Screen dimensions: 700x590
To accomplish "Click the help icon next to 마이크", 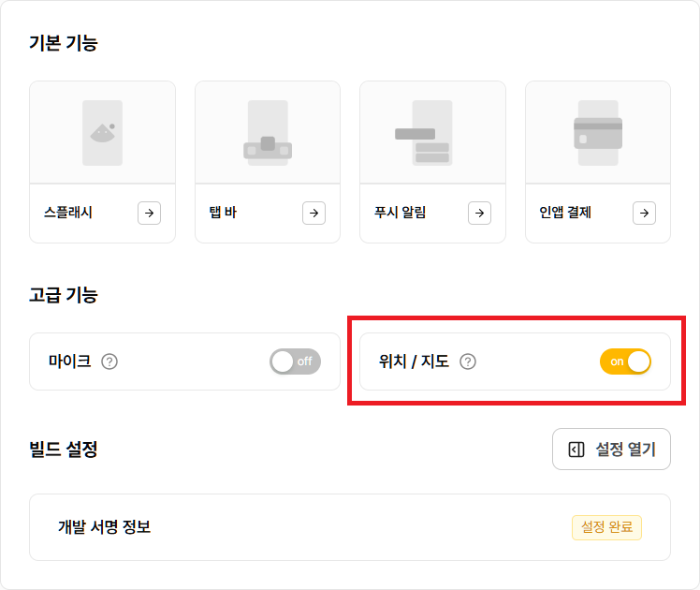I will 109,361.
